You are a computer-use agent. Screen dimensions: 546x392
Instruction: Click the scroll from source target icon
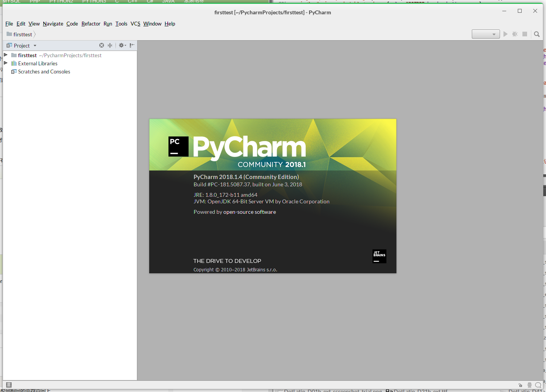(102, 45)
